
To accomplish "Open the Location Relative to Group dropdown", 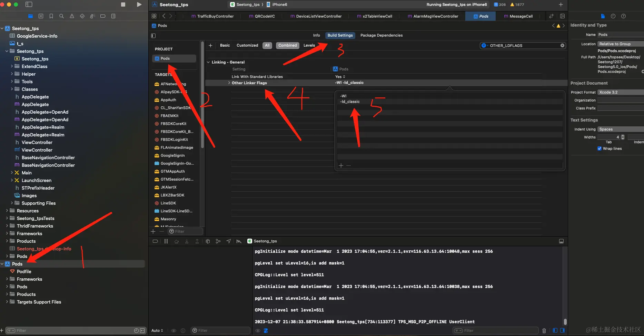I will click(621, 44).
